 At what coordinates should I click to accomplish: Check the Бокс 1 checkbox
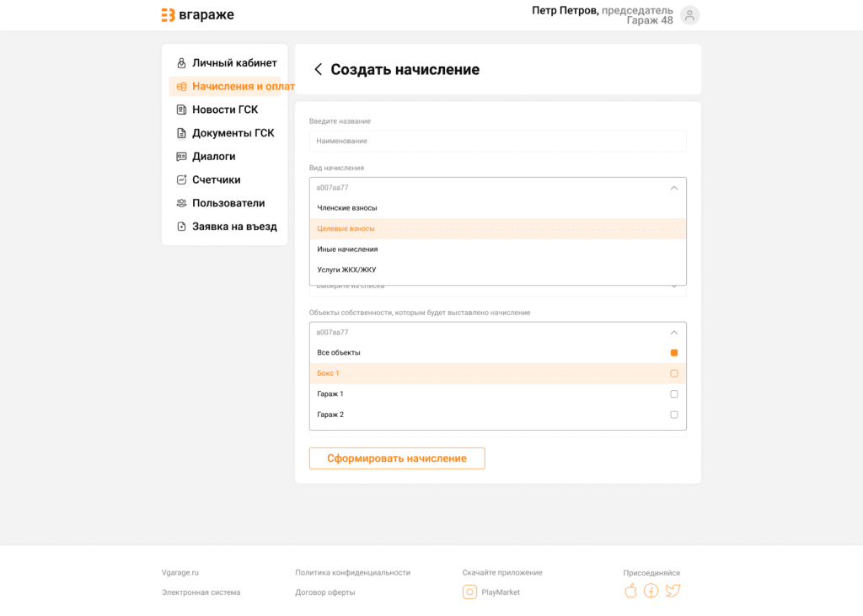click(673, 373)
